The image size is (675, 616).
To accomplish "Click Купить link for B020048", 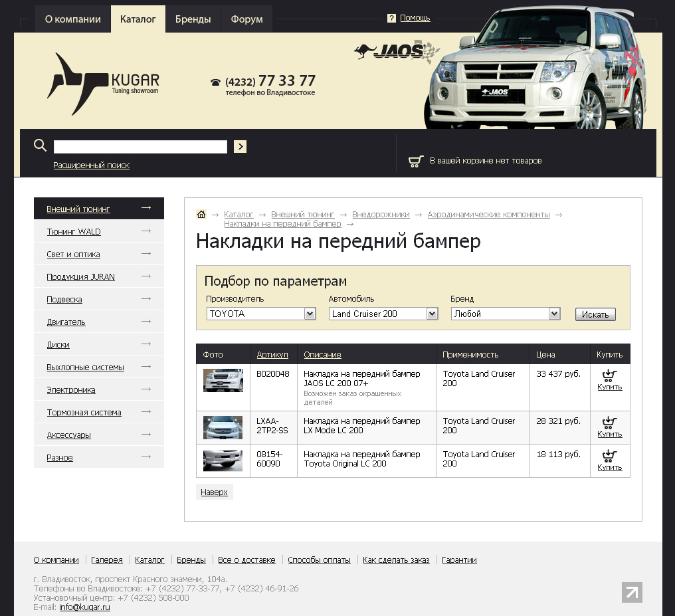I will pyautogui.click(x=610, y=387).
